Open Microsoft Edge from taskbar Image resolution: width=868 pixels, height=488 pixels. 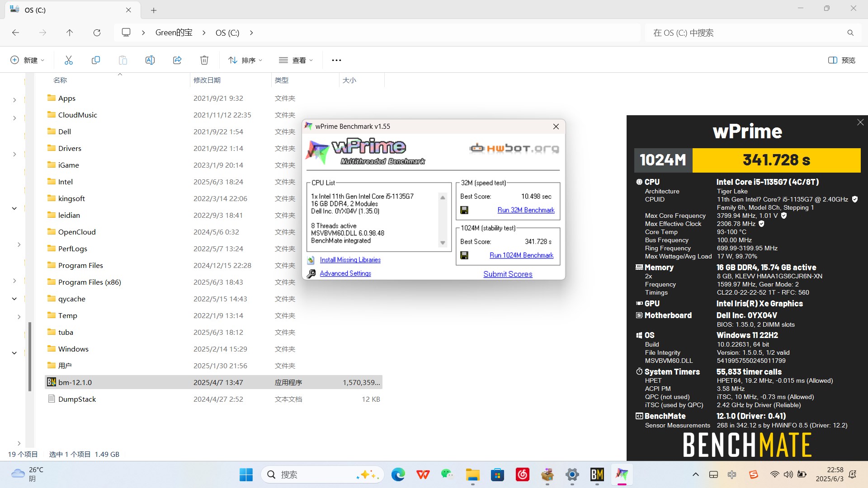398,474
